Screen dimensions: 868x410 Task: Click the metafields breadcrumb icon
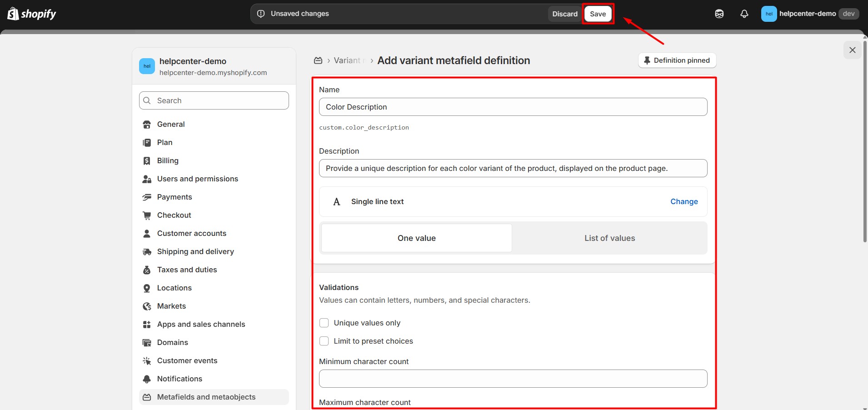coord(318,60)
